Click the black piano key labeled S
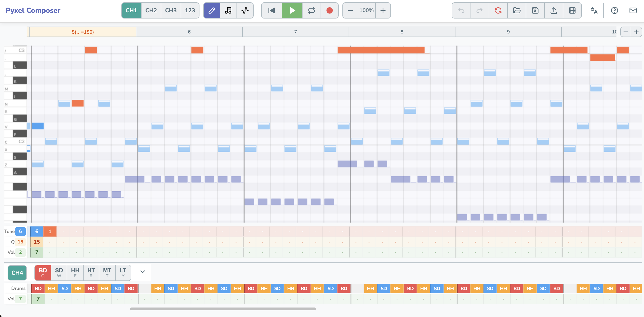This screenshot has width=644, height=317. [19, 157]
